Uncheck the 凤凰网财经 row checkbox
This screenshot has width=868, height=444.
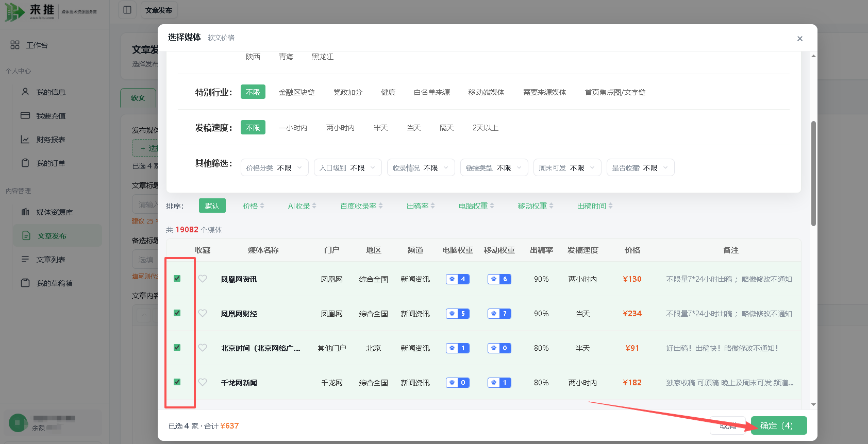tap(177, 313)
